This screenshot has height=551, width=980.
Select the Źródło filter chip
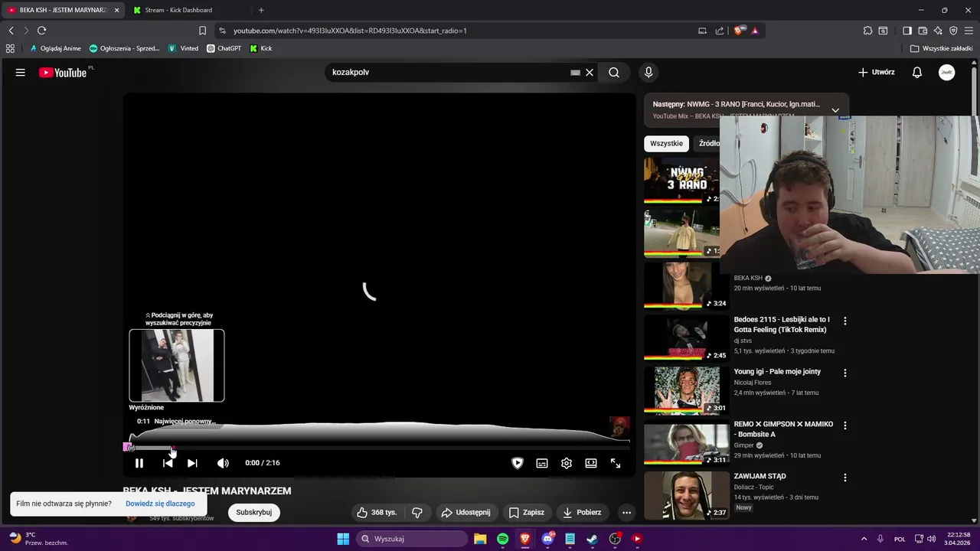708,143
